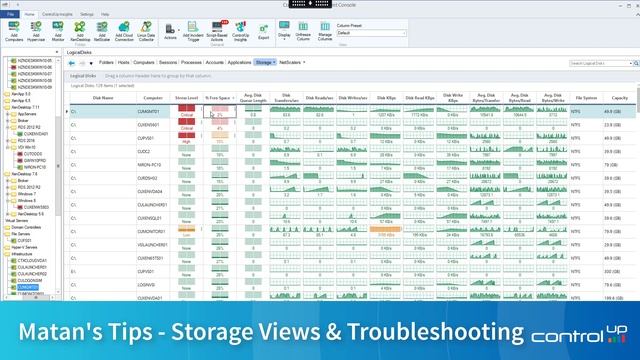Image resolution: width=640 pixels, height=360 pixels.
Task: Collapse the VDI Win10 tree folder
Action: point(8,147)
